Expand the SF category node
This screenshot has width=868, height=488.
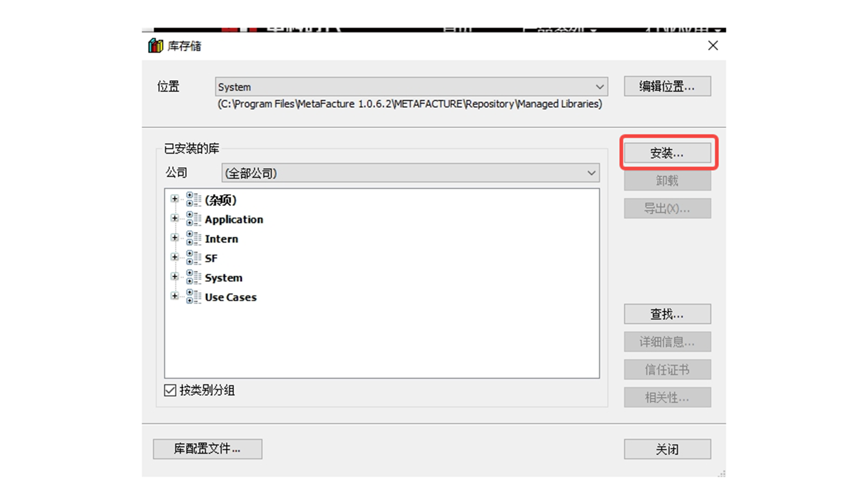pos(175,257)
